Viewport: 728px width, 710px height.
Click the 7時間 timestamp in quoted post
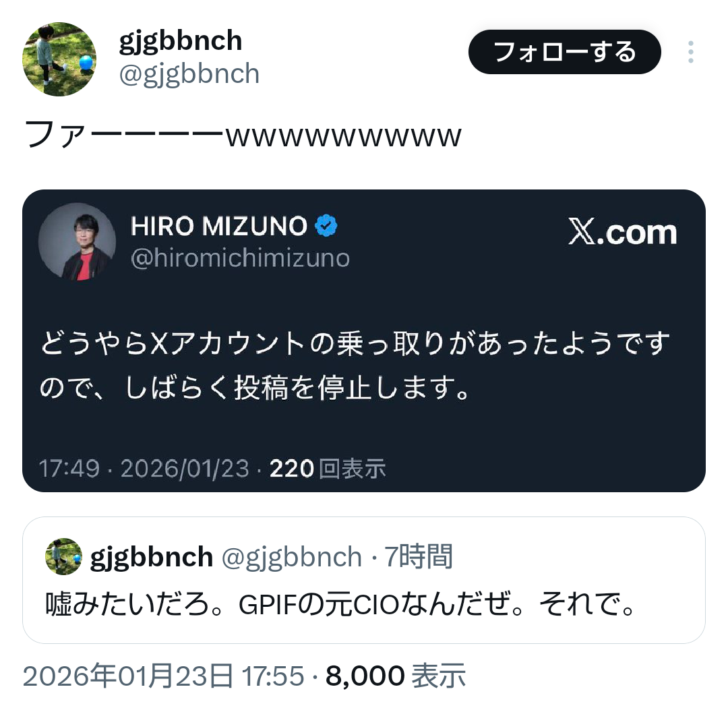coord(418,556)
